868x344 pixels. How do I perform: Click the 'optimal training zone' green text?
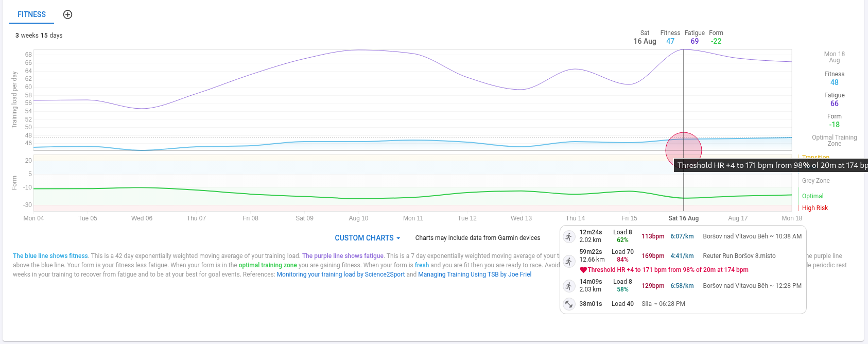[x=268, y=265]
